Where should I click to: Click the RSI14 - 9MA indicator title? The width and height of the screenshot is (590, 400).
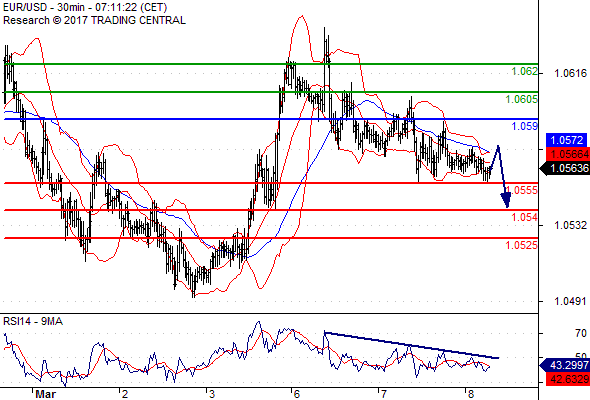click(x=33, y=321)
